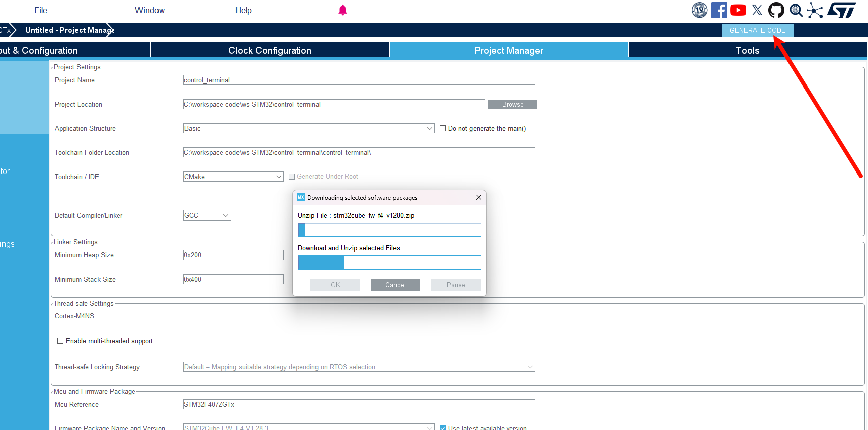Viewport: 868px width, 430px height.
Task: Open the Default Compiler/Linker GCC dropdown
Action: click(207, 215)
